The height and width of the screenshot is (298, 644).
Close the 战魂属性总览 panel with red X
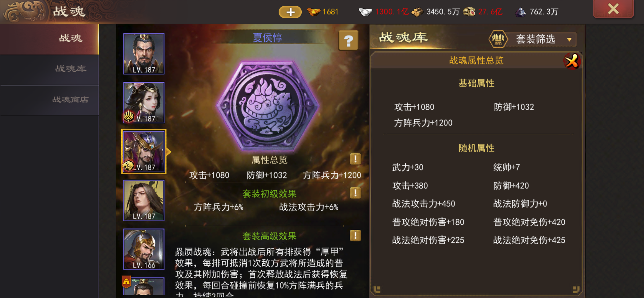(x=572, y=61)
